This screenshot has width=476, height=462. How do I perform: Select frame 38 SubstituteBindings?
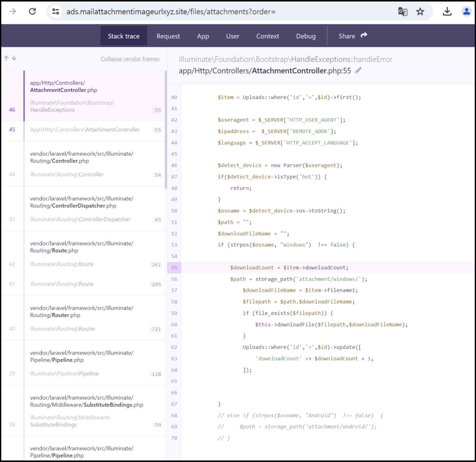83,421
